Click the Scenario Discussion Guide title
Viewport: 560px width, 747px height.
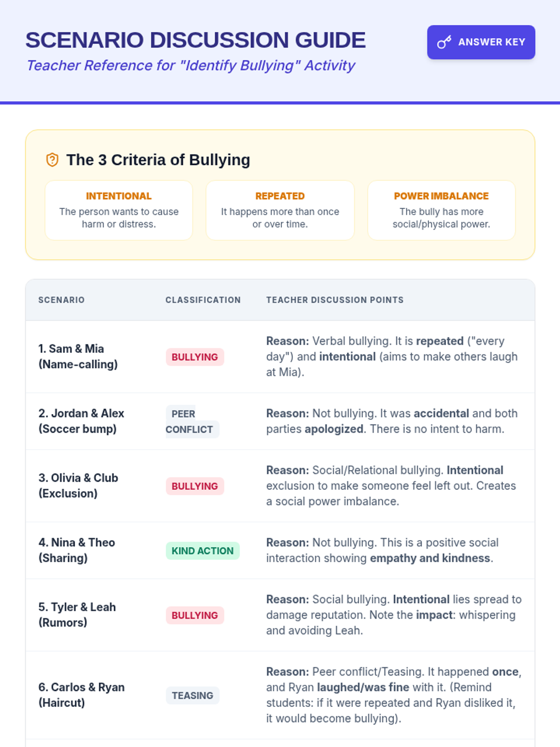[x=196, y=40]
